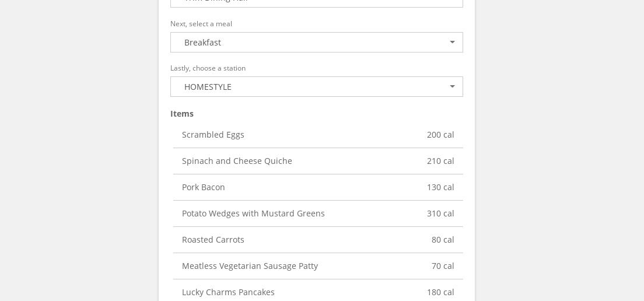The width and height of the screenshot is (644, 301).
Task: View Meatless Vegetarian Sausage Patty details
Action: pyautogui.click(x=250, y=266)
